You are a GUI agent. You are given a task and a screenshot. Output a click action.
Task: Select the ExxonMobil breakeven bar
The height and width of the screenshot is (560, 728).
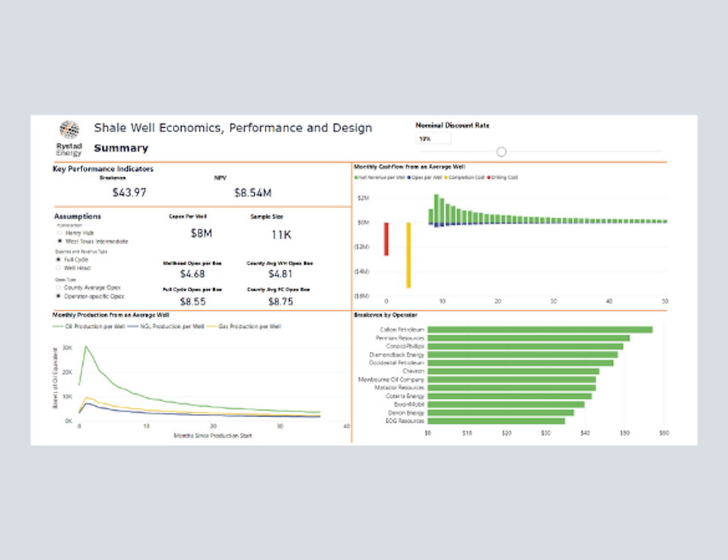(506, 404)
